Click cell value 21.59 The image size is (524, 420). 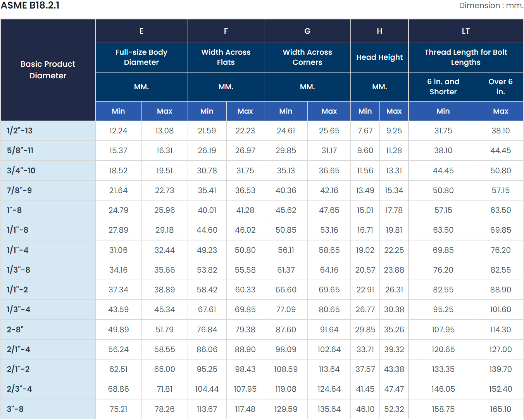pos(207,131)
